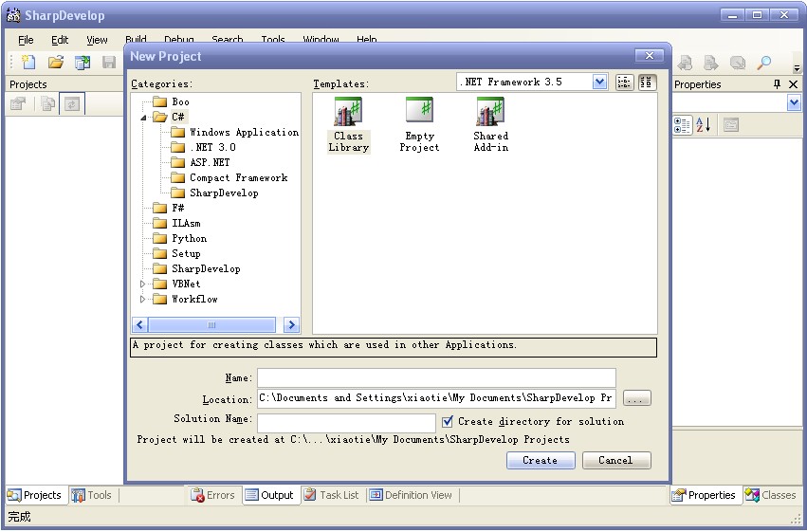Open the .NET Framework version dropdown

(599, 83)
